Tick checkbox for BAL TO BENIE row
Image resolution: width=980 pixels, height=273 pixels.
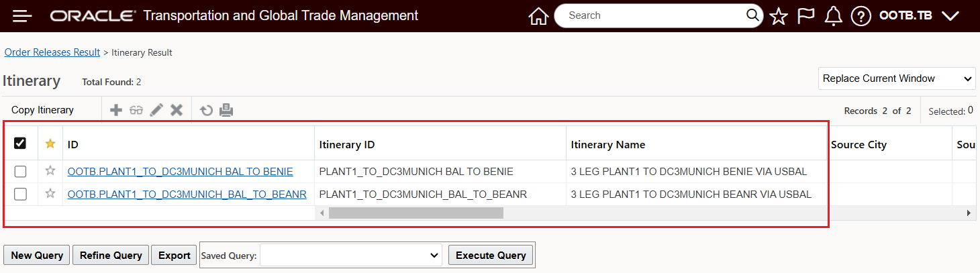tap(20, 172)
